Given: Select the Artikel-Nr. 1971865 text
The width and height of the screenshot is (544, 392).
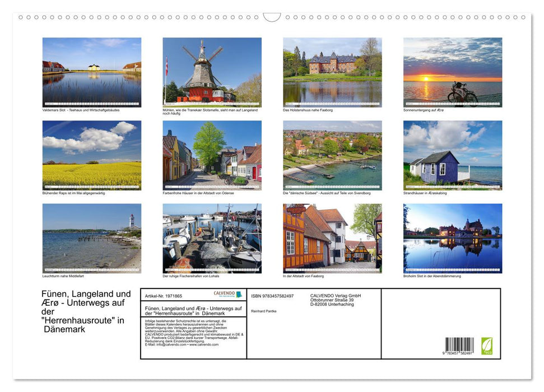Looking at the screenshot, I should (x=164, y=295).
